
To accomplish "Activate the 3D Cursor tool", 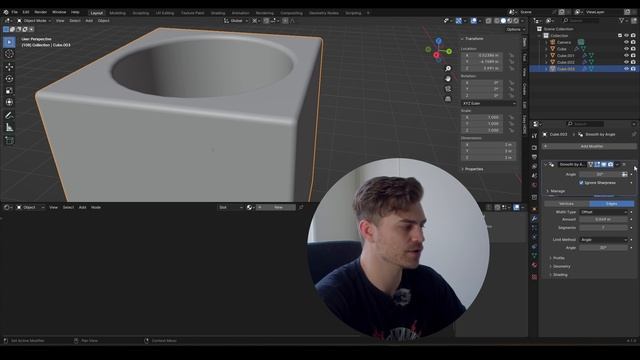I will (9, 54).
